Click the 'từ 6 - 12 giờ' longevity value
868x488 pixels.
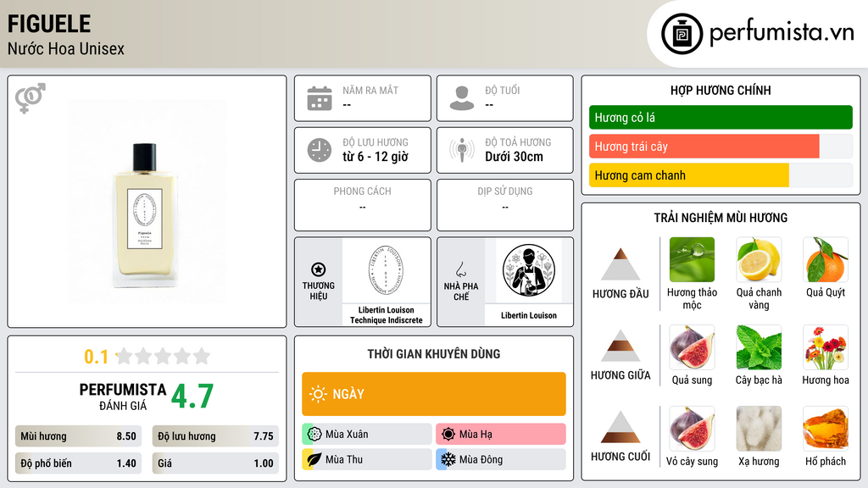[x=376, y=157]
